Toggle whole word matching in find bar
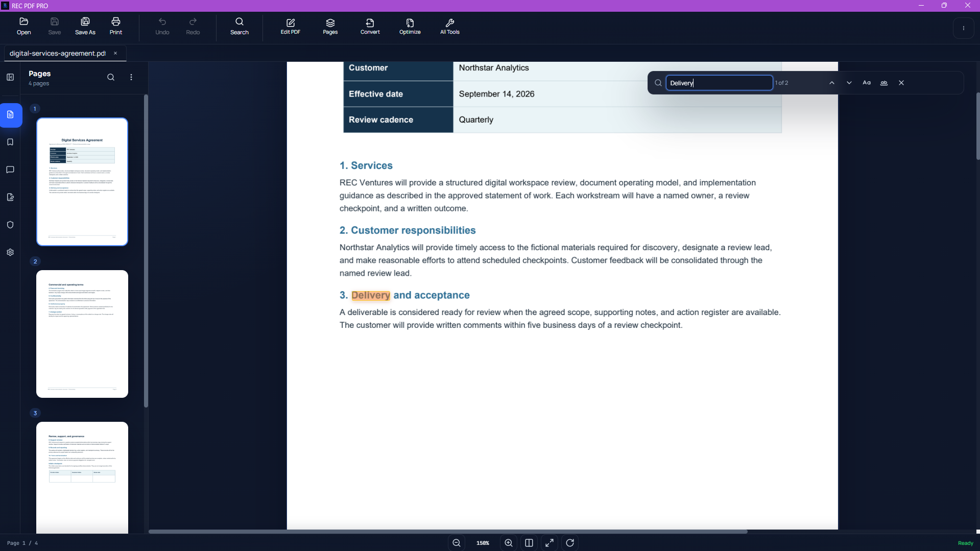Viewport: 980px width, 551px height. pos(884,83)
